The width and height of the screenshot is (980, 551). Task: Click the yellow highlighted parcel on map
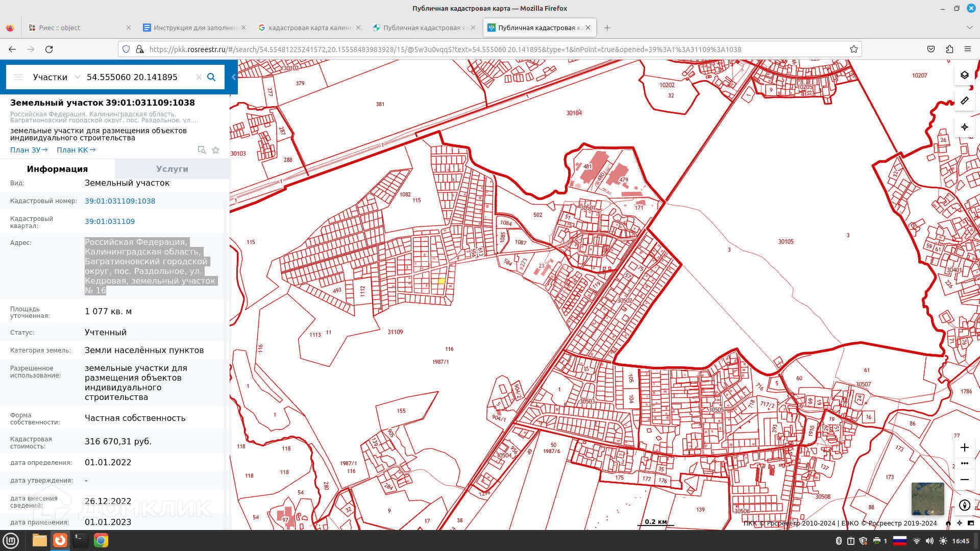pyautogui.click(x=442, y=281)
